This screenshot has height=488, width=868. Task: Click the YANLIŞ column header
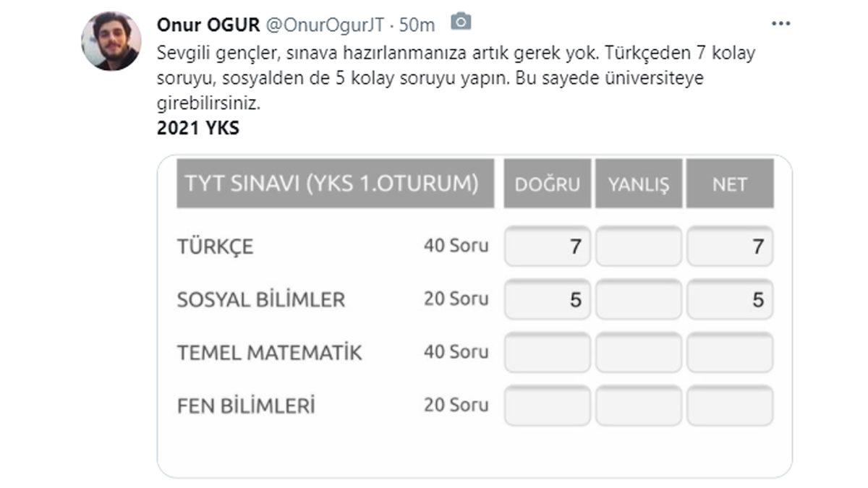(638, 184)
